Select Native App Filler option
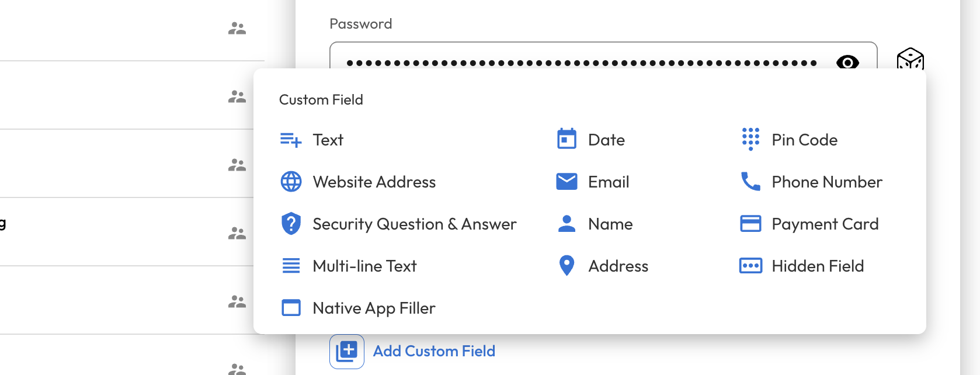The height and width of the screenshot is (375, 980). click(374, 308)
